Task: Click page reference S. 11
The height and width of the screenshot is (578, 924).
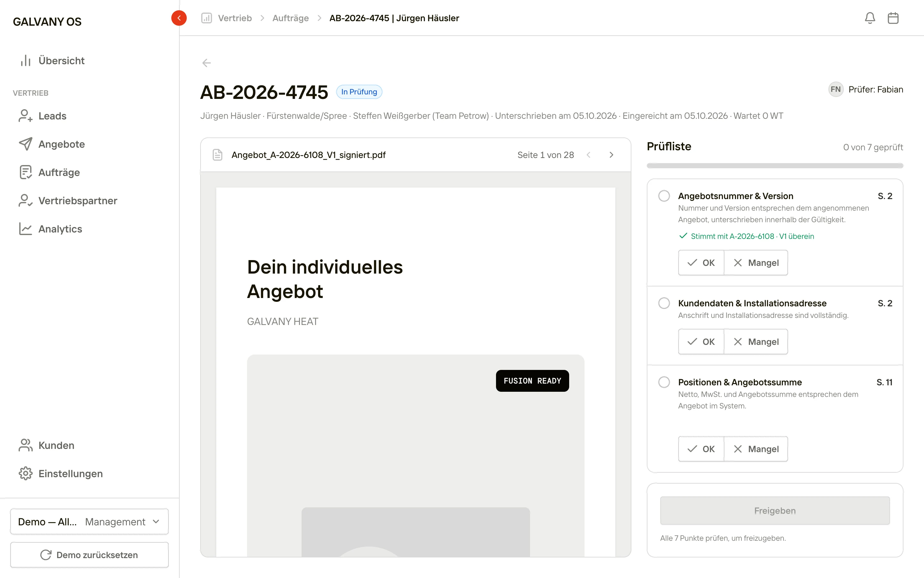Action: pos(884,382)
